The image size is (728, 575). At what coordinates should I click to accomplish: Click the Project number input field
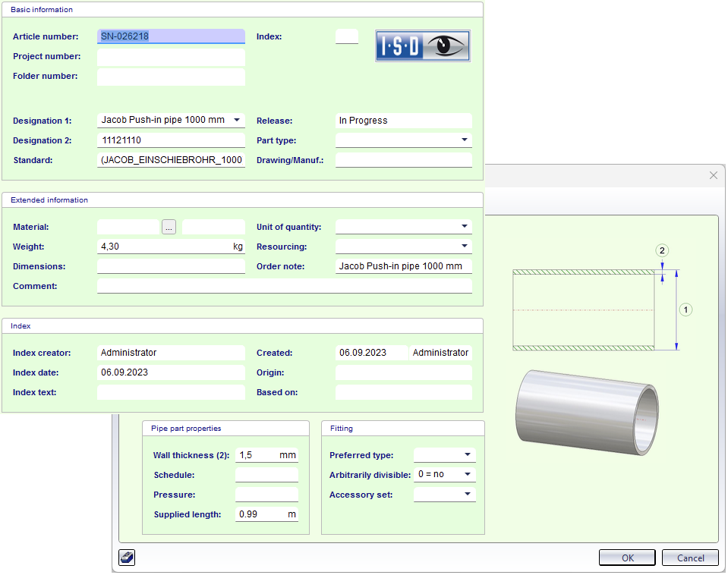[x=171, y=57]
